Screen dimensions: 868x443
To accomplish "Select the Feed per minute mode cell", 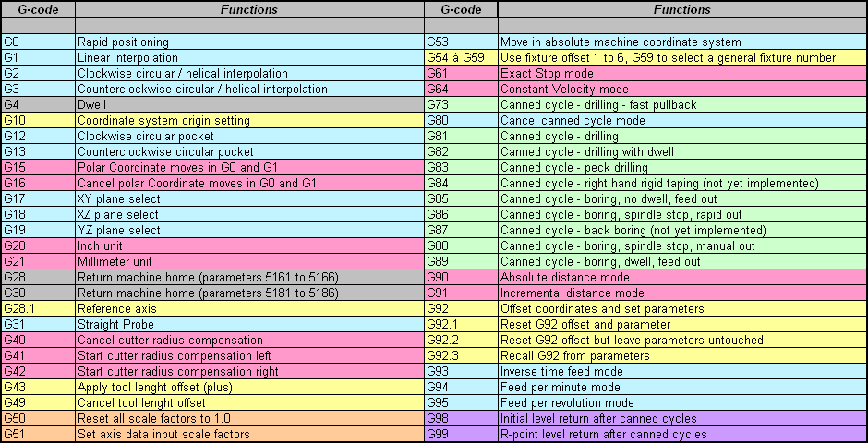I will click(682, 387).
